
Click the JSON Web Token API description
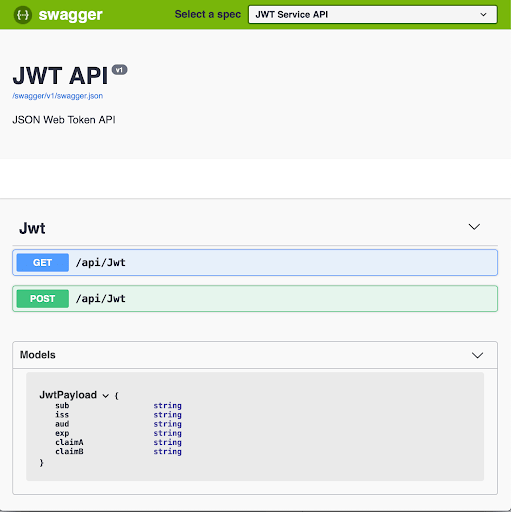64,120
